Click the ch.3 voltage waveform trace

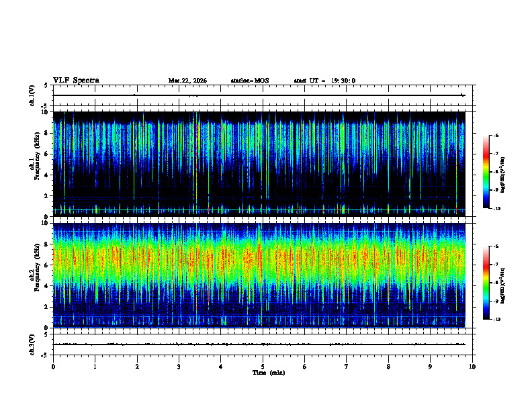[x=259, y=345]
